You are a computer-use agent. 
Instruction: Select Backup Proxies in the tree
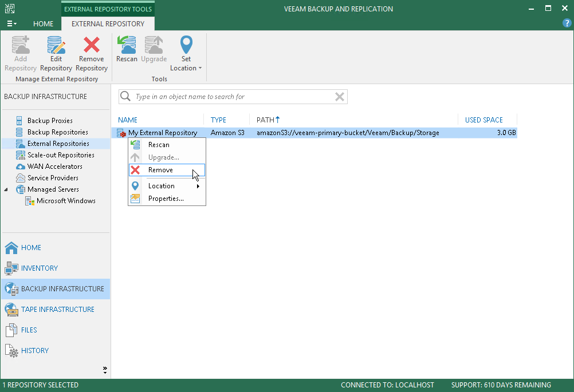pyautogui.click(x=50, y=121)
